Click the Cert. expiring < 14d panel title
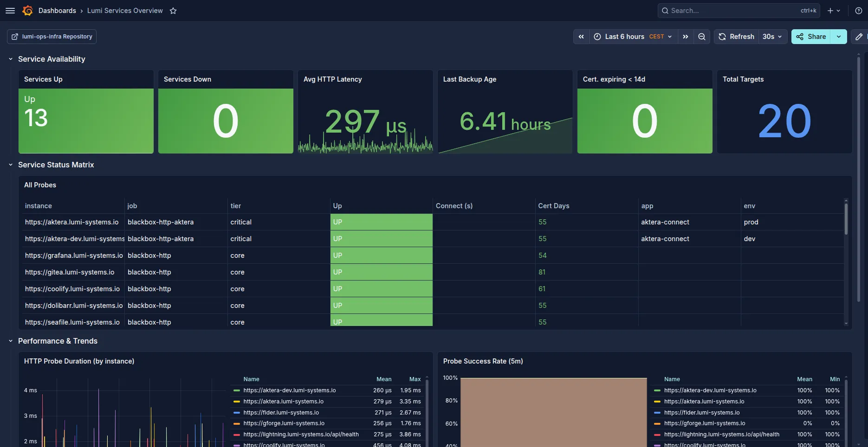This screenshot has width=868, height=447. [x=614, y=79]
